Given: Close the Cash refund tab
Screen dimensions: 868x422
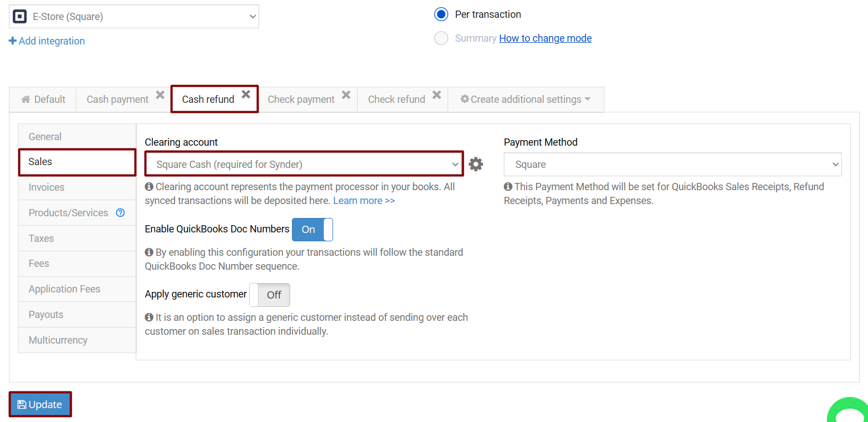Looking at the screenshot, I should pyautogui.click(x=246, y=95).
